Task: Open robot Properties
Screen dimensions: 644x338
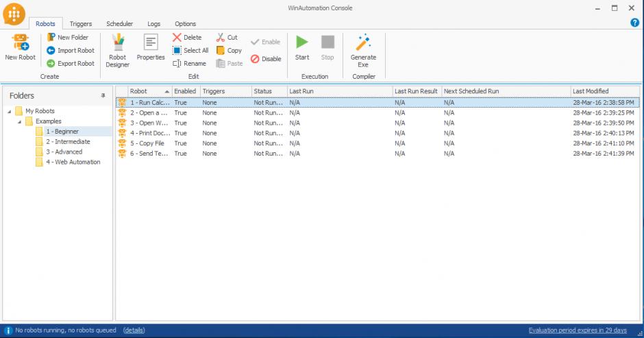Action: (151, 47)
